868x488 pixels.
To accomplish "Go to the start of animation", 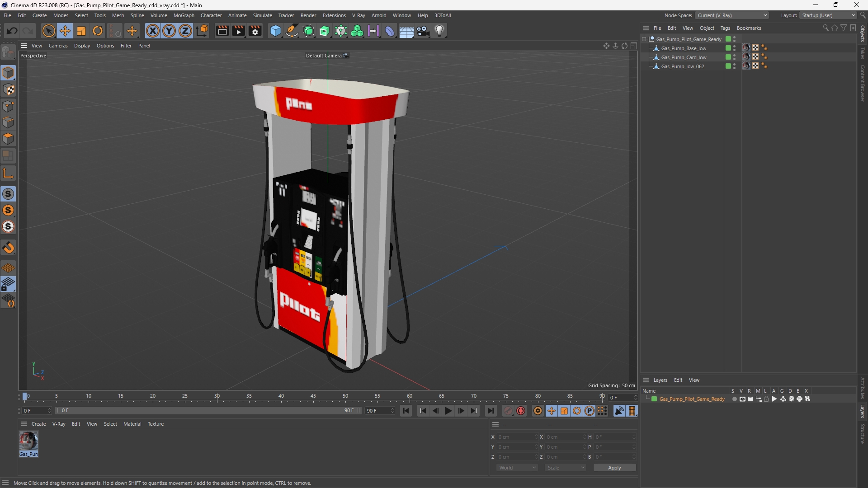I will click(x=406, y=411).
